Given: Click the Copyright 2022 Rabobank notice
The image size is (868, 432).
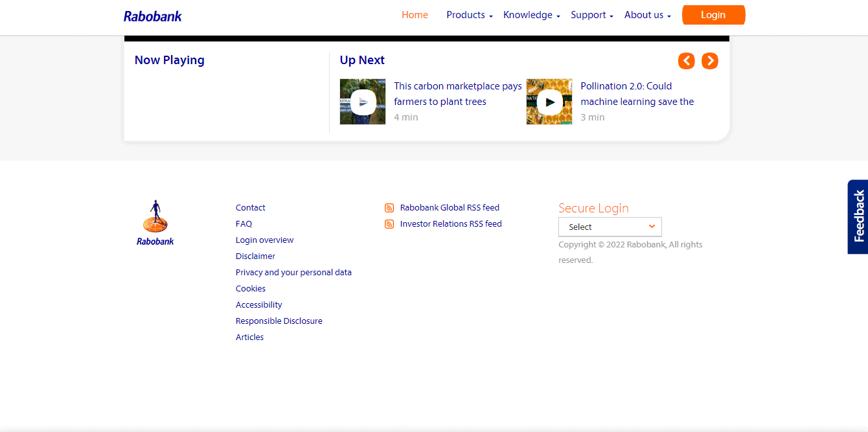Looking at the screenshot, I should (630, 253).
